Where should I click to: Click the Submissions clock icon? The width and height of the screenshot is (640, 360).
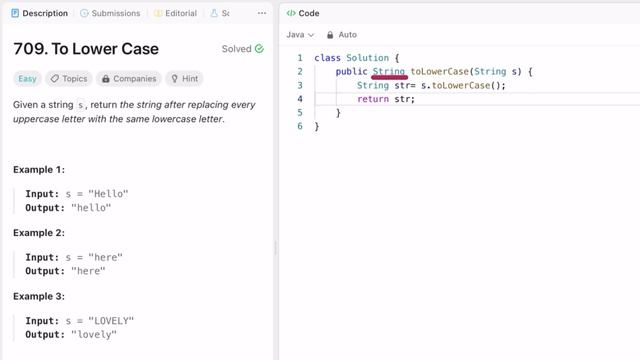[84, 13]
